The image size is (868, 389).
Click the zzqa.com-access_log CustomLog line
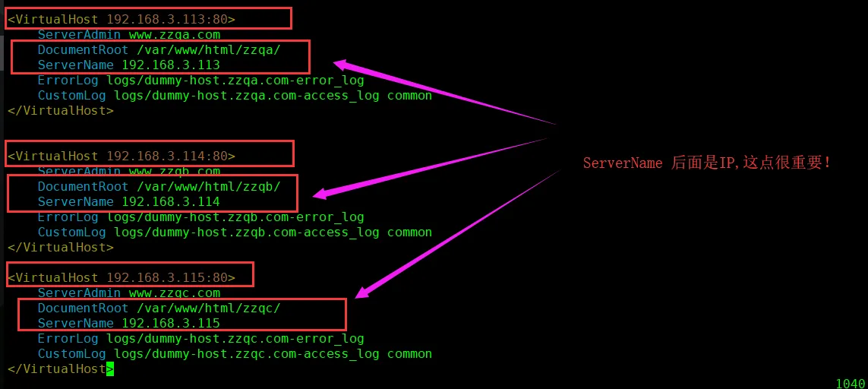coord(235,95)
